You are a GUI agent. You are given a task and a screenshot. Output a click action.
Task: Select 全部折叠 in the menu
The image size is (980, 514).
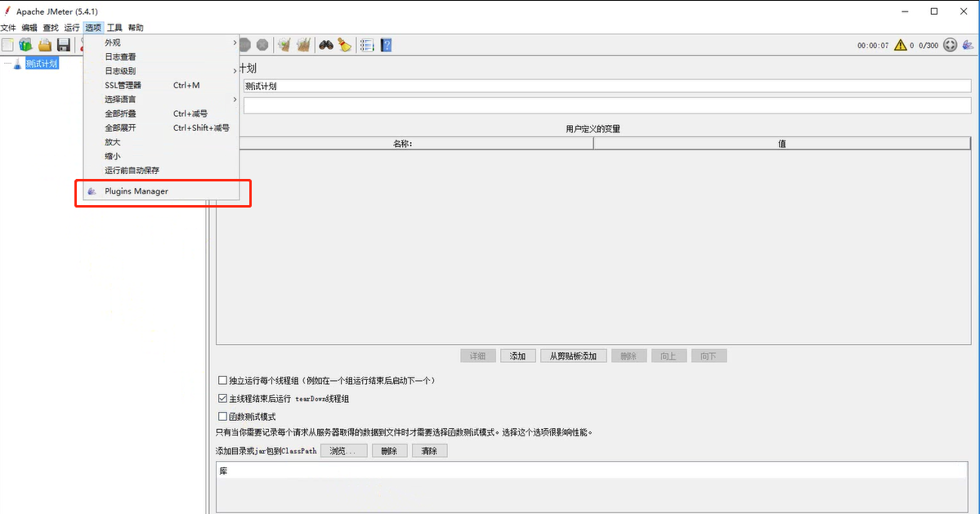[x=161, y=114]
